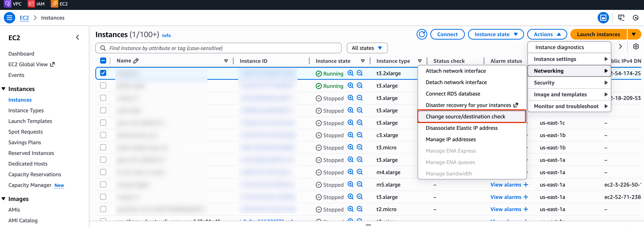Zoom into the first Running instance state

pyautogui.click(x=350, y=73)
